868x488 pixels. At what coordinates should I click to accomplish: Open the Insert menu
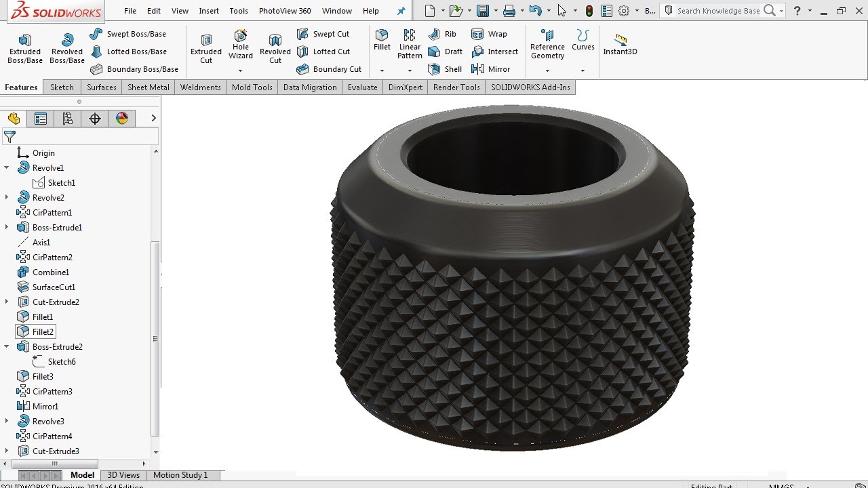point(209,11)
